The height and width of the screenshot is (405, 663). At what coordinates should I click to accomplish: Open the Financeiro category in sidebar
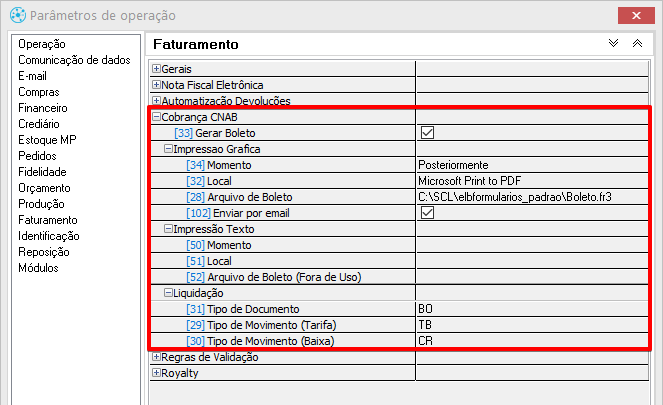43,108
